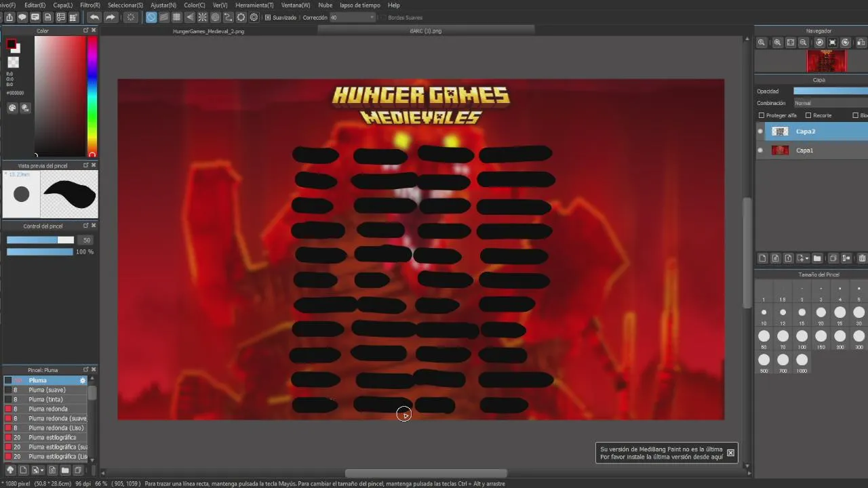Click the cloud brush download icon
Viewport: 868px width, 488px height.
click(10, 470)
